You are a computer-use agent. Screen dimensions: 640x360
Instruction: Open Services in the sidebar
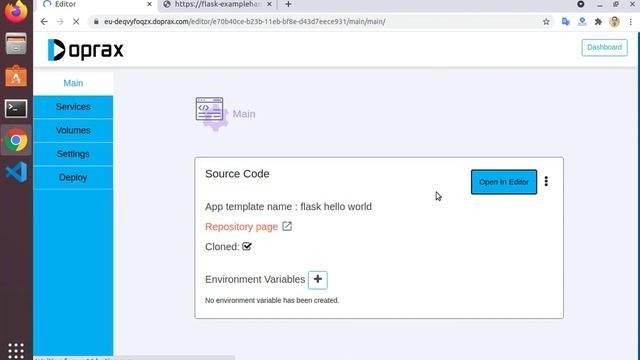(x=73, y=107)
